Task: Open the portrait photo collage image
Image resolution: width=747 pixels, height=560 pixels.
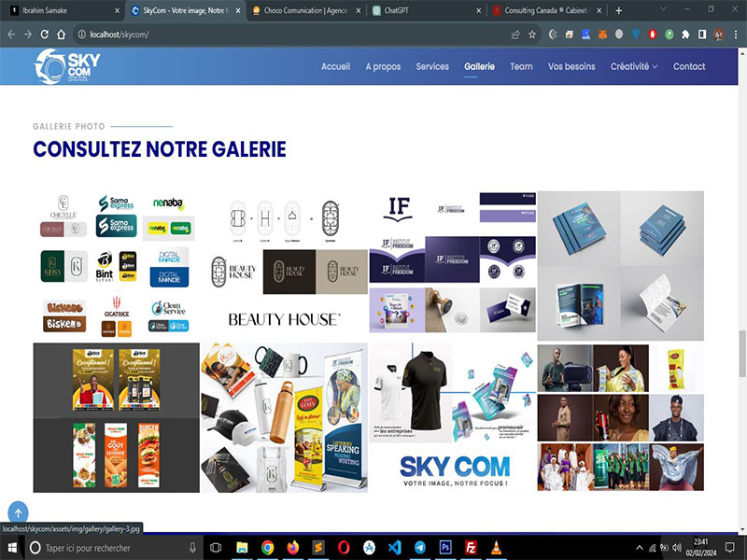Action: pyautogui.click(x=621, y=417)
